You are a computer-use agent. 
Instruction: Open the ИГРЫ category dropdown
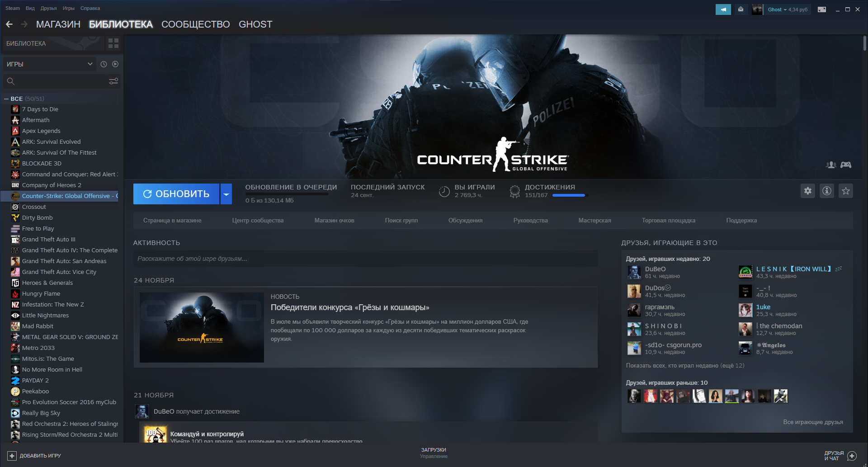click(49, 64)
